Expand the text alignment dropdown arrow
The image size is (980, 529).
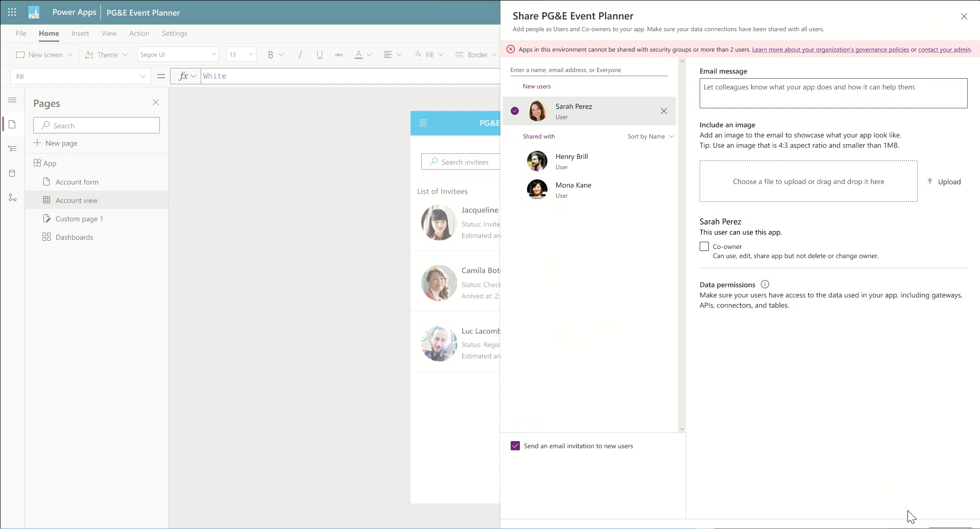(x=399, y=55)
